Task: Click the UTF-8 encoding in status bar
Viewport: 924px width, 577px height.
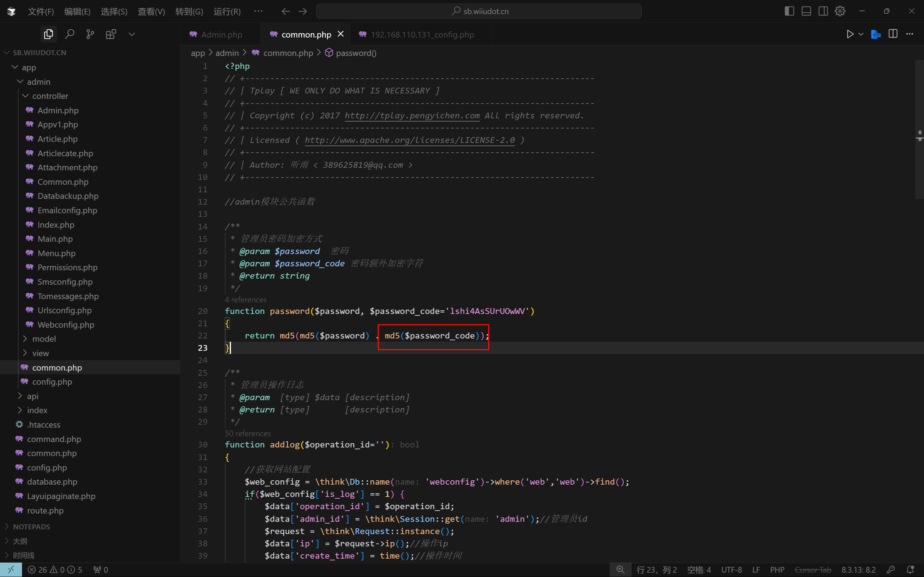Action: [731, 570]
